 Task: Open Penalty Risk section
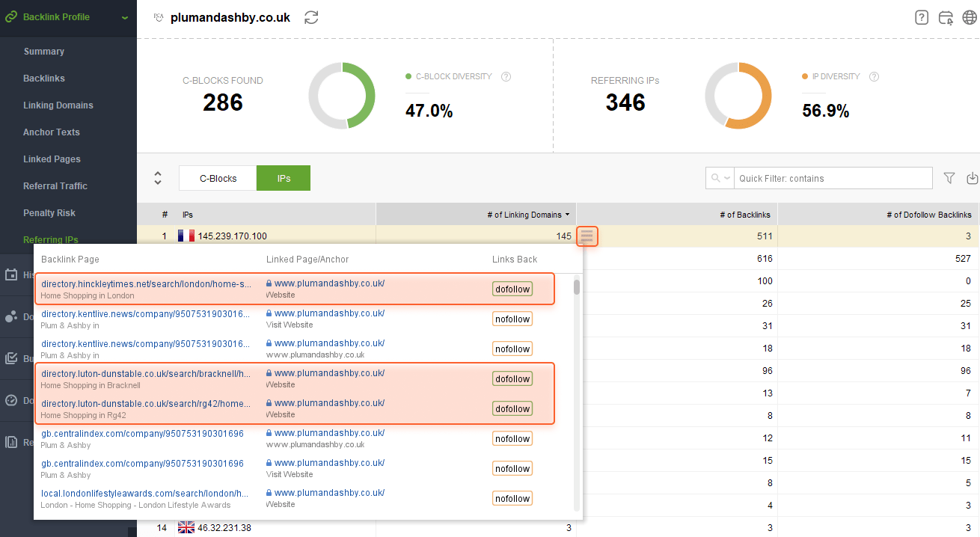pyautogui.click(x=49, y=213)
